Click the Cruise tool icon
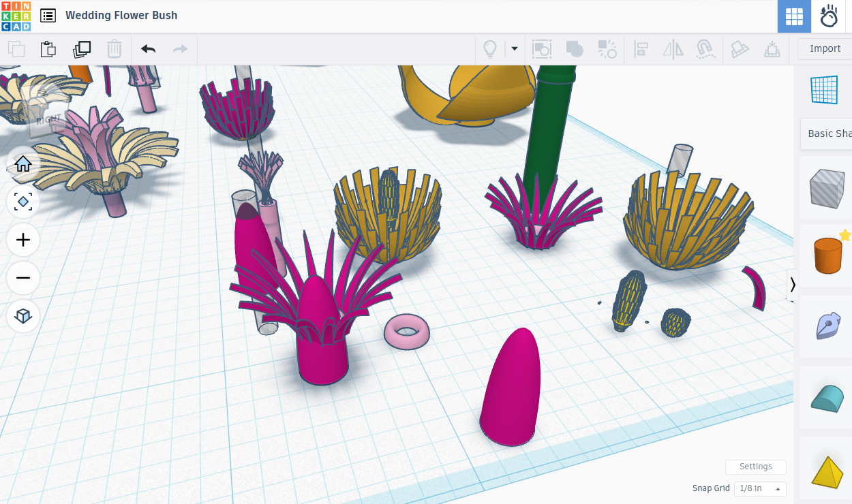This screenshot has height=504, width=852. coord(705,49)
